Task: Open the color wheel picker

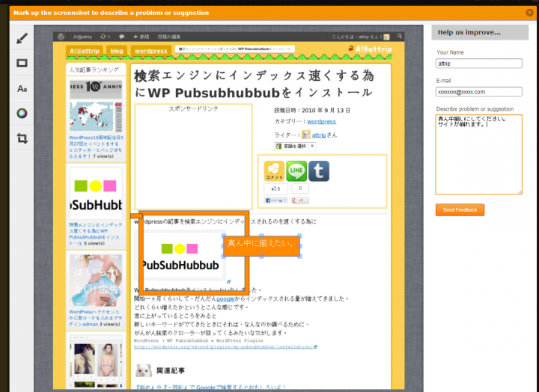Action: pyautogui.click(x=22, y=114)
